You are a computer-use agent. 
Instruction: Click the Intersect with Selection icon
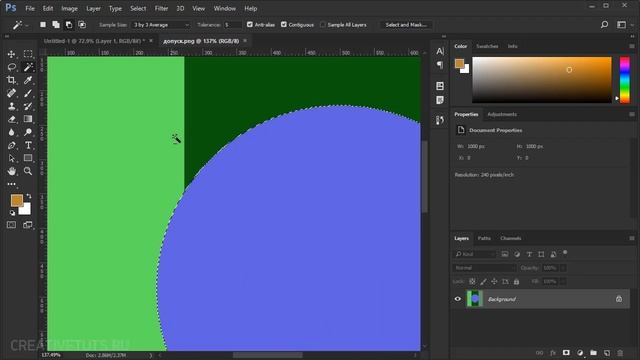(x=82, y=25)
